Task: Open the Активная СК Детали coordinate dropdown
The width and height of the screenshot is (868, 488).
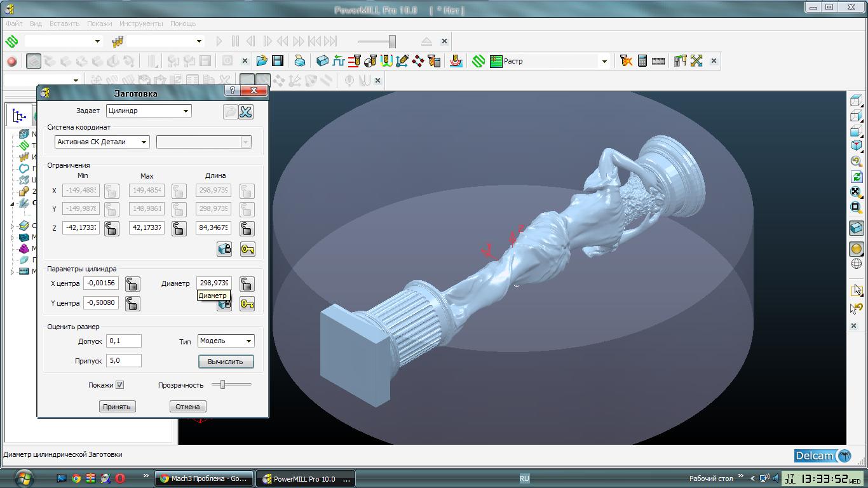Action: 102,142
